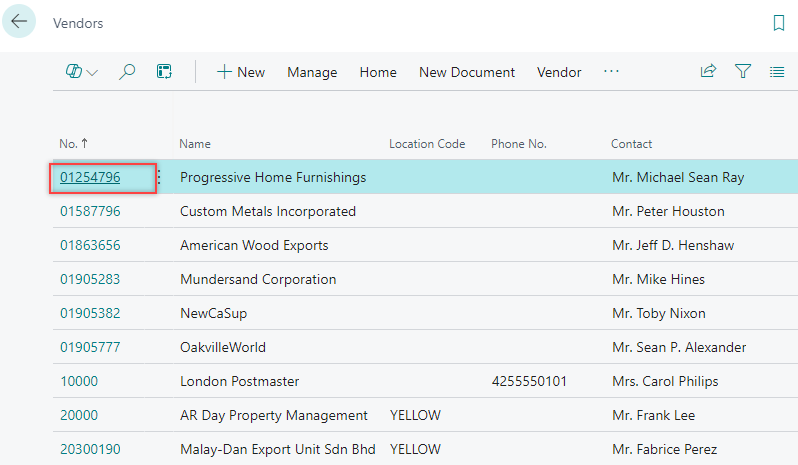Click the back arrow button

click(19, 22)
